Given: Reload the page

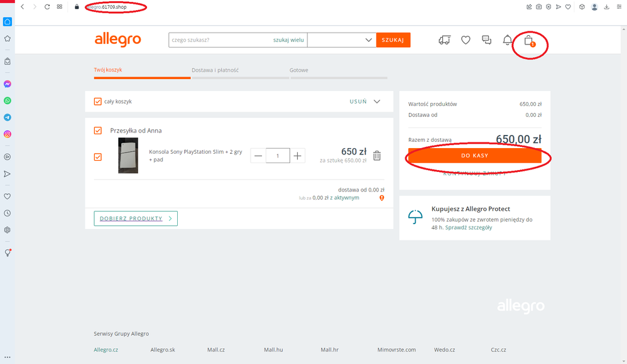Looking at the screenshot, I should [x=47, y=7].
